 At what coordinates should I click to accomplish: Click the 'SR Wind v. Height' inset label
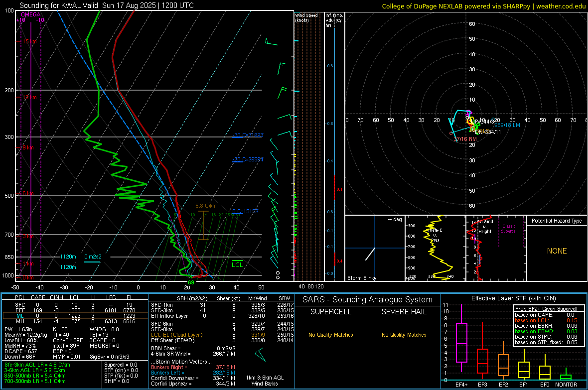pos(484,227)
